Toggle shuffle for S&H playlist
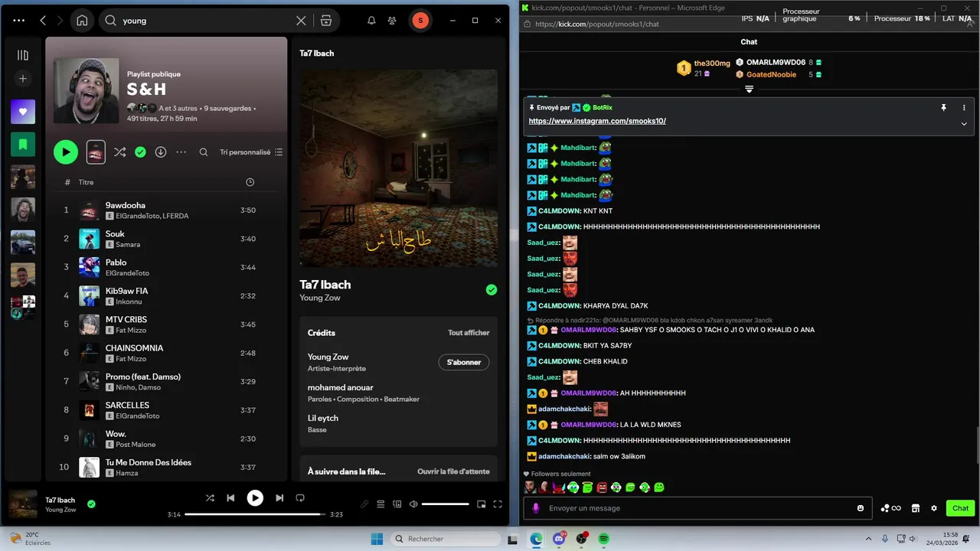 (120, 152)
